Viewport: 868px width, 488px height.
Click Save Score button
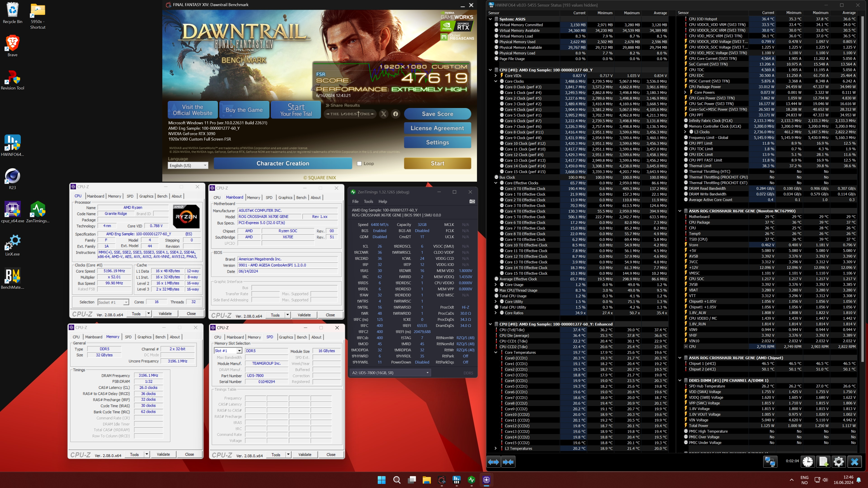click(x=437, y=114)
